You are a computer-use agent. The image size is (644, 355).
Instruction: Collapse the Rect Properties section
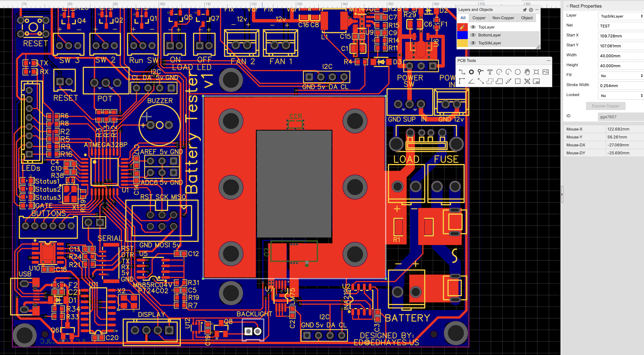567,6
